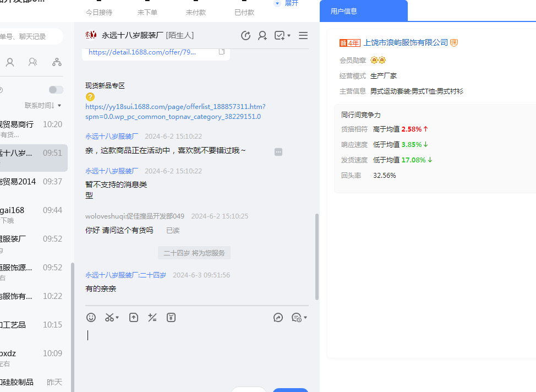
Task: Open the organization structure tab icon
Action: (x=57, y=62)
